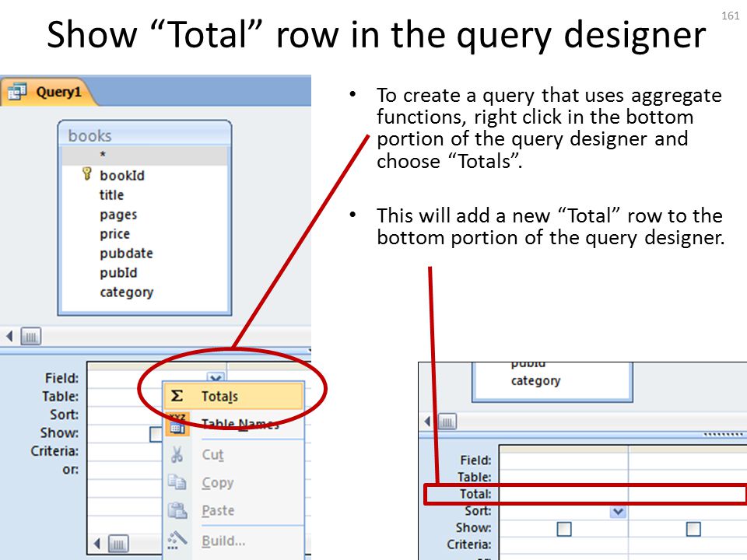Screen dimensions: 747x560
Task: Click the Table Names menu icon
Action: (x=177, y=425)
